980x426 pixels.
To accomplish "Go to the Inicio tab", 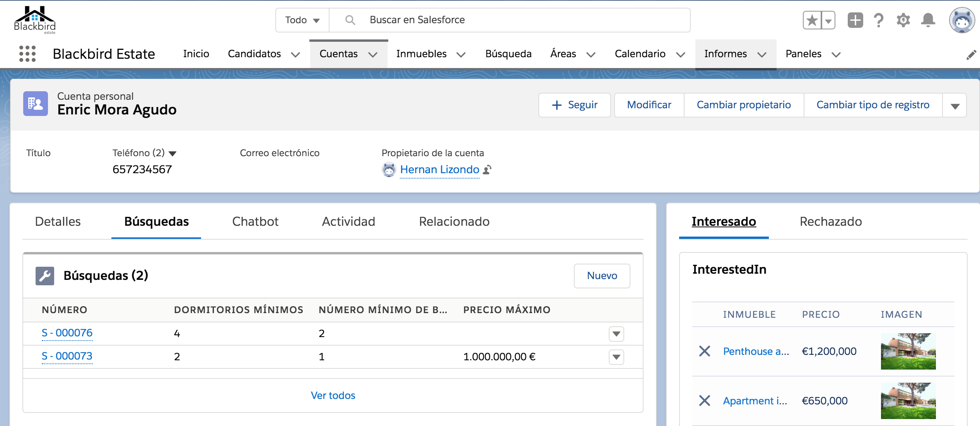I will pyautogui.click(x=196, y=54).
